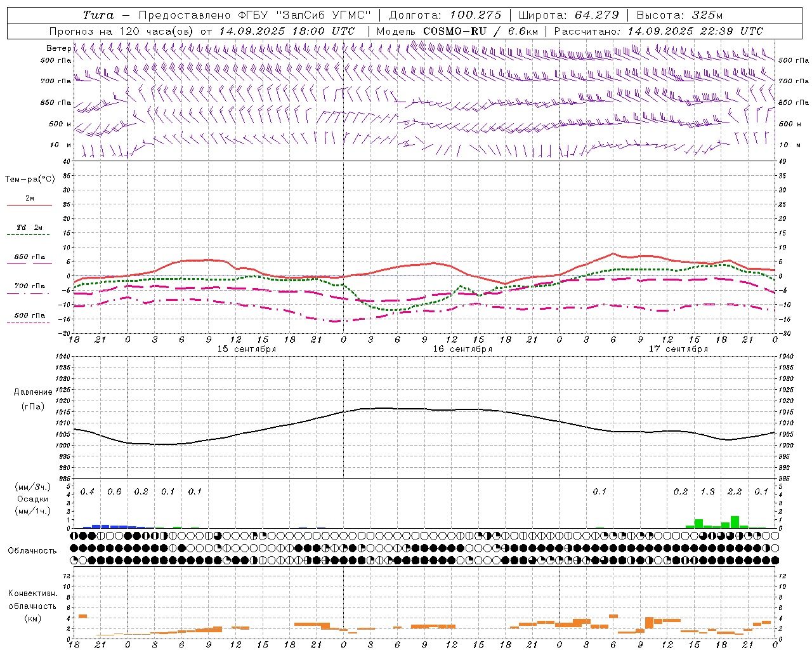The image size is (812, 650).
Task: Click the longitude value "Долгота: 100.275"
Action: 445,15
